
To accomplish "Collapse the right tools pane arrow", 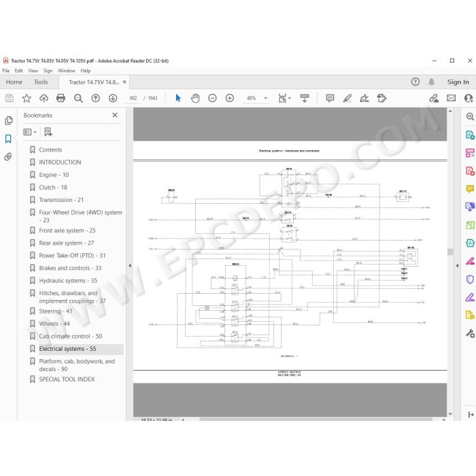I will [457, 266].
